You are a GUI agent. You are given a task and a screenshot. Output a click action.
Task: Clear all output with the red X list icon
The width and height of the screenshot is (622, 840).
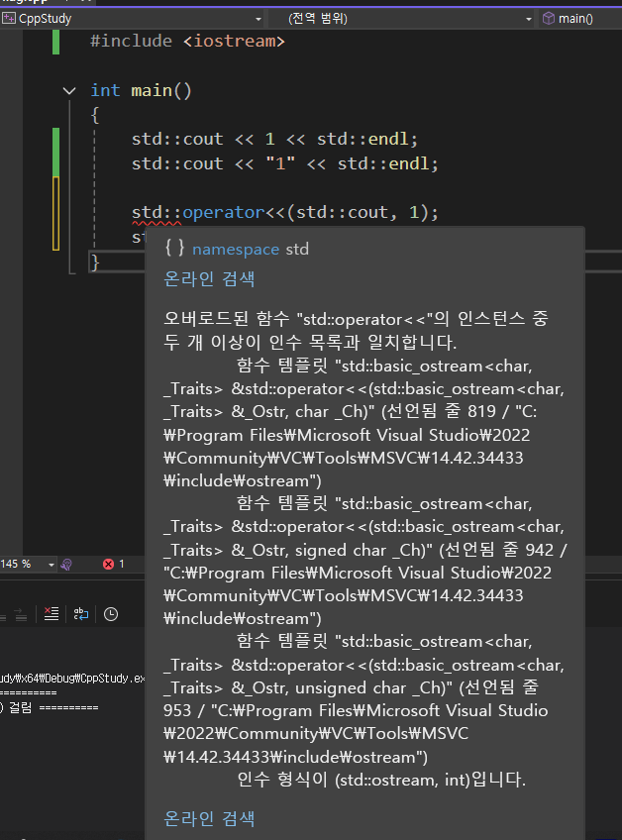click(x=52, y=614)
